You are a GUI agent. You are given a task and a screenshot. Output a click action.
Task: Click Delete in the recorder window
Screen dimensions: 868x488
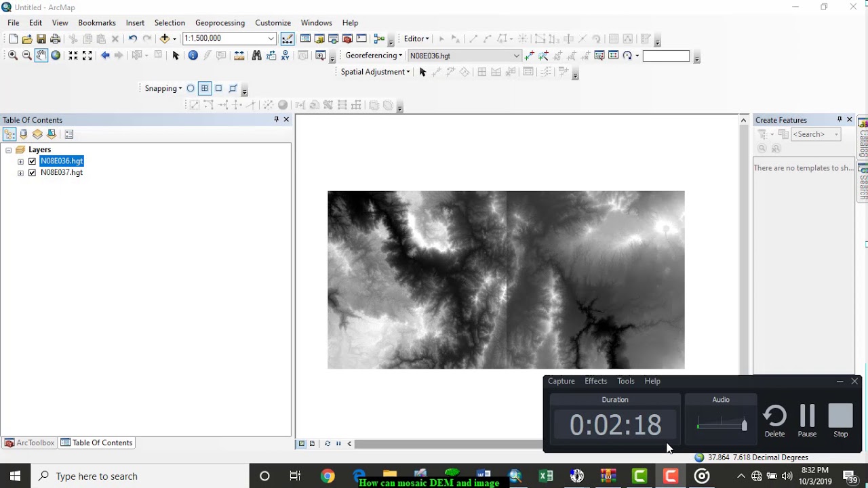[x=774, y=420]
